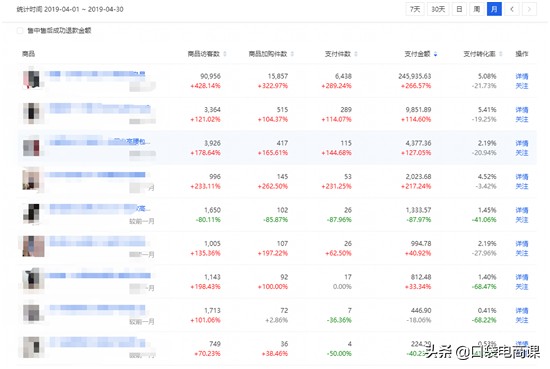Sort by 商品访客数 column arrow
This screenshot has width=550, height=369.
tap(225, 54)
